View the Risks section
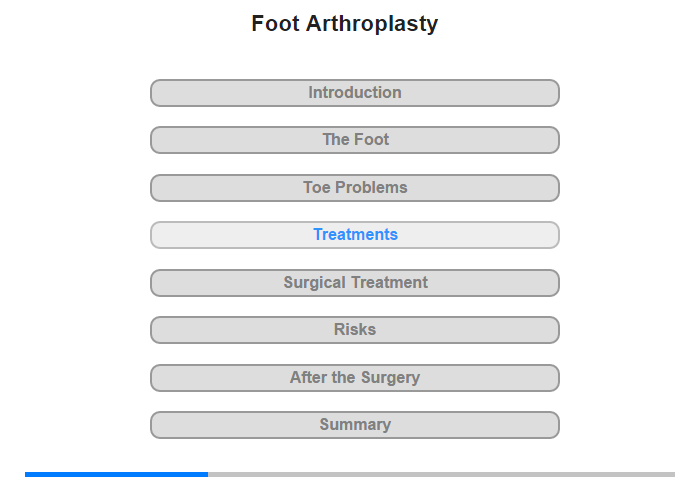 coord(355,330)
